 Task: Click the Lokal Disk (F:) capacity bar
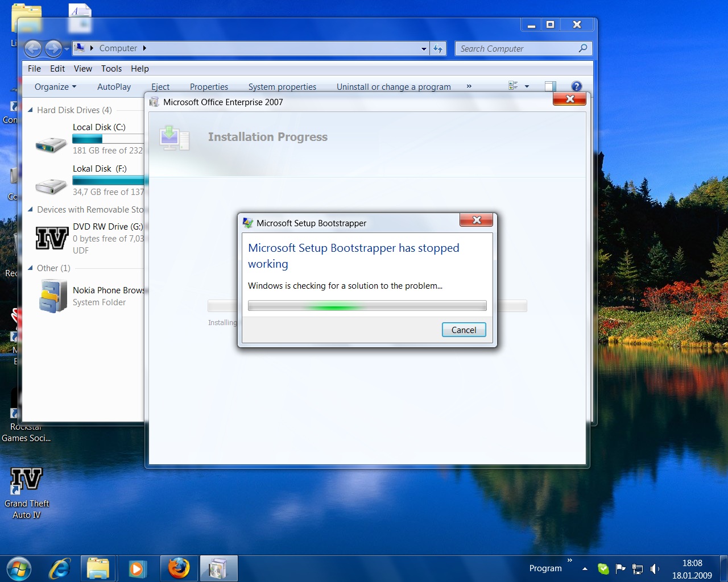point(109,181)
